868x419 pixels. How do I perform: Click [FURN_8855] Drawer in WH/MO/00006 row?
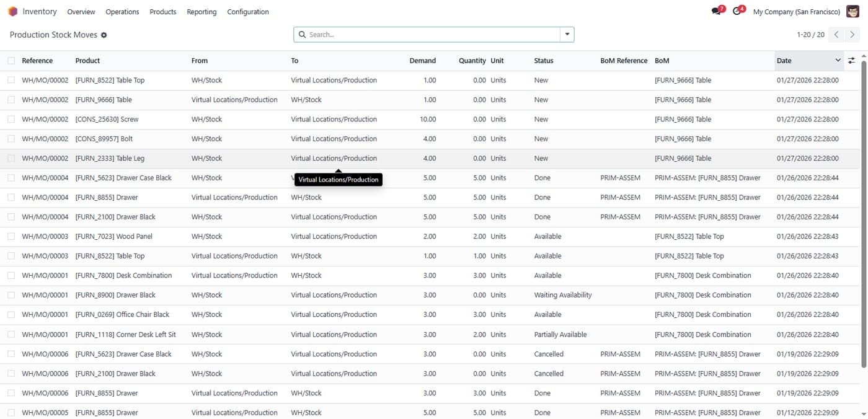point(107,393)
